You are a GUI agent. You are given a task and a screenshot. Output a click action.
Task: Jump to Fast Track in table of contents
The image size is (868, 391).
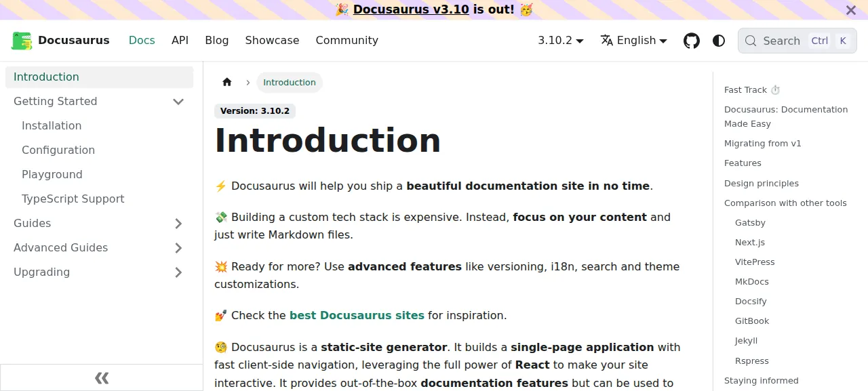coord(752,90)
